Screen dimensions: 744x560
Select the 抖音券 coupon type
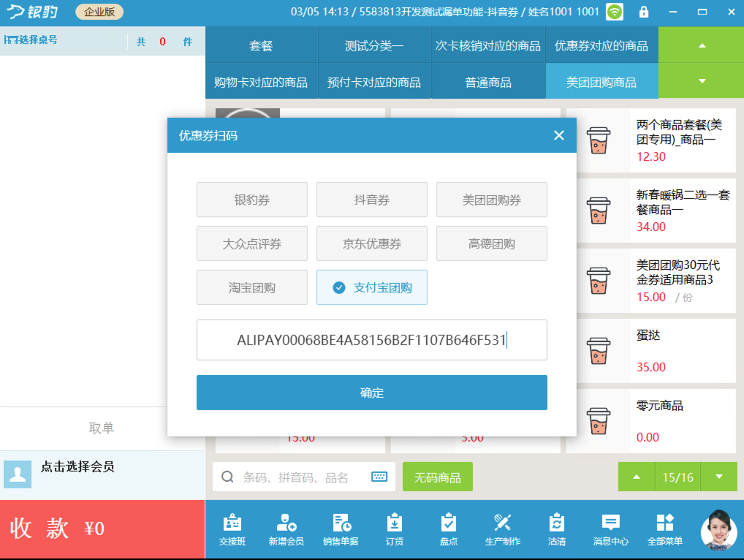(371, 200)
